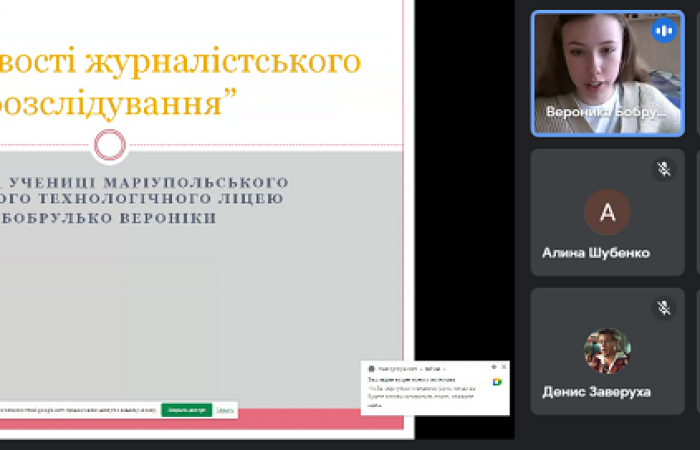Click the speaking indicator on Вероника's video tile
Screen dimensions: 700x450
click(x=664, y=31)
